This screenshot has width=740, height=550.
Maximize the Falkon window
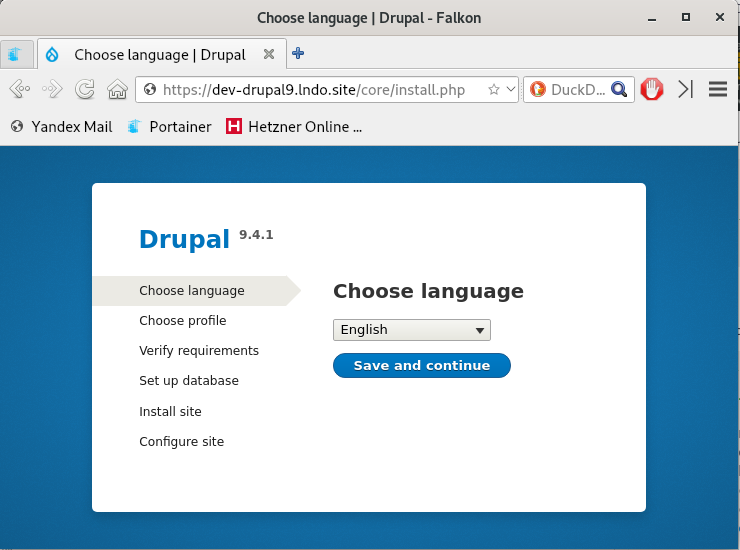[x=686, y=17]
